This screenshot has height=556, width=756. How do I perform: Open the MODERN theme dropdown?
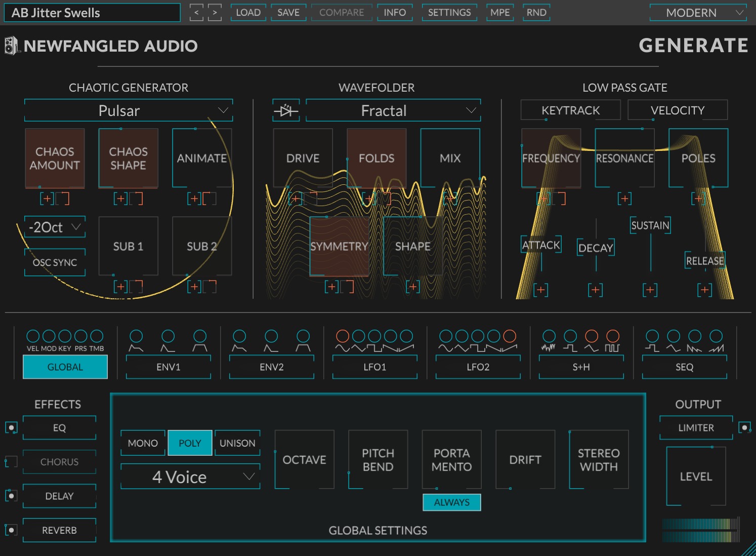(x=698, y=13)
